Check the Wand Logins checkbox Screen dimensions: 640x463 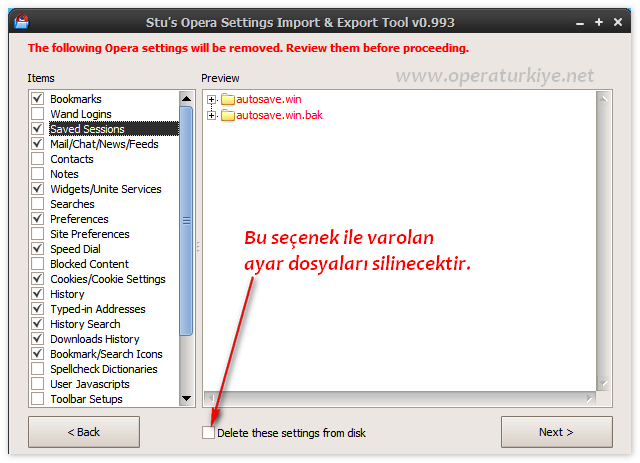point(38,114)
